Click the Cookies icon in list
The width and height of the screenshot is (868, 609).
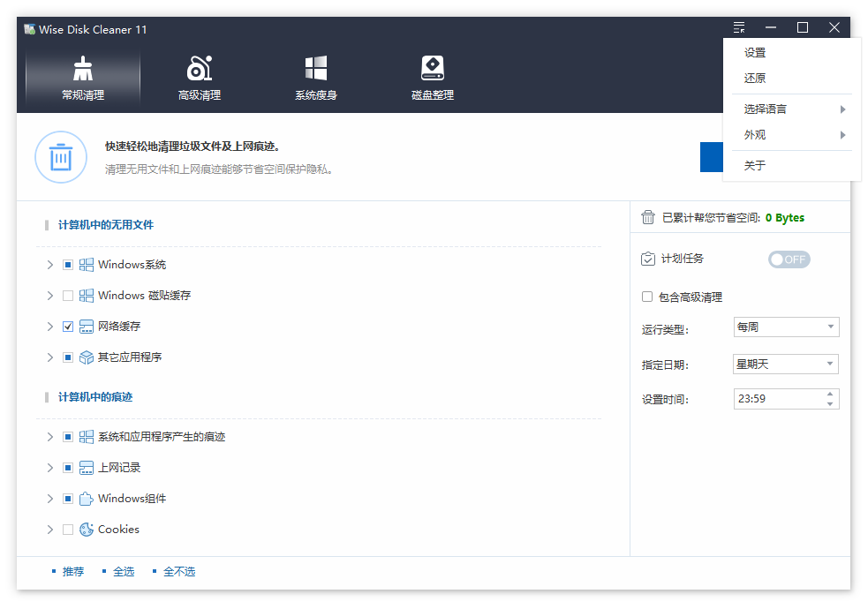coord(87,530)
